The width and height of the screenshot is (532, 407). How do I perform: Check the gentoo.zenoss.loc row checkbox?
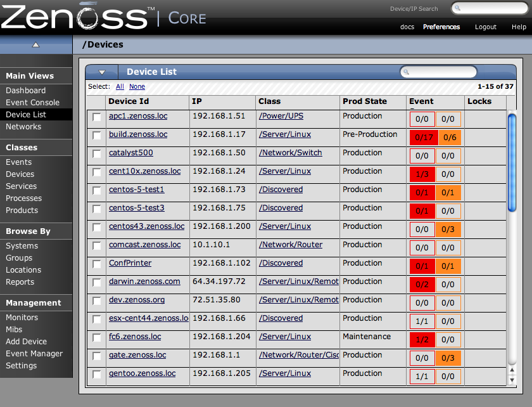coord(97,375)
